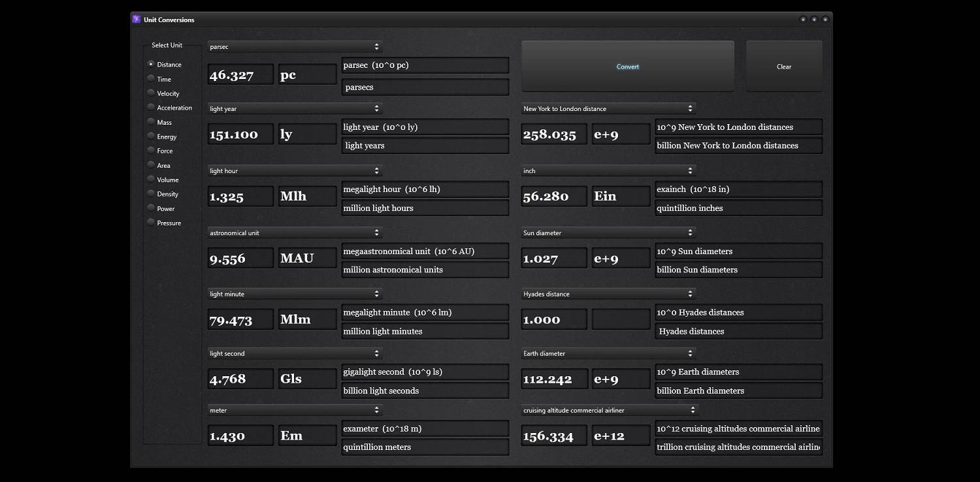Click the Mlm unit symbol field
980x482 pixels.
308,320
